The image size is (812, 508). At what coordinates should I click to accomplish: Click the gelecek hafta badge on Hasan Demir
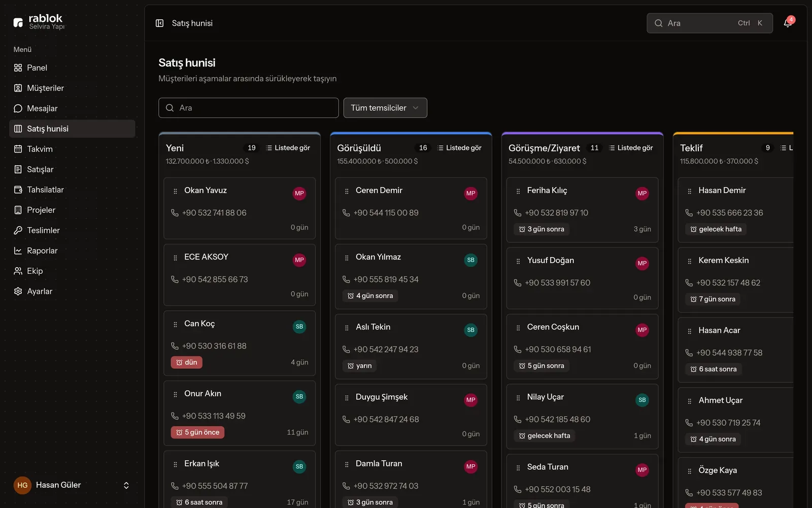[x=716, y=229]
